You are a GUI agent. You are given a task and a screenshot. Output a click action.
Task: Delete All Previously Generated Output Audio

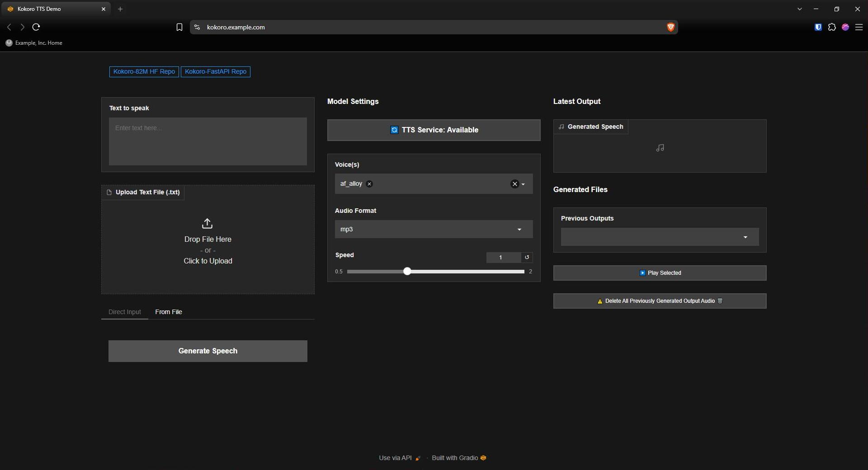coord(660,301)
